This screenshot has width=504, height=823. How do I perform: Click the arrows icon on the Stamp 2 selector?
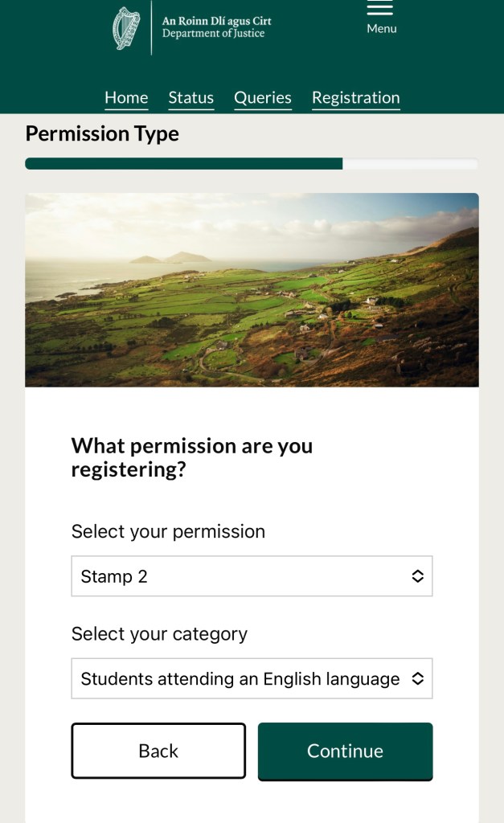417,576
